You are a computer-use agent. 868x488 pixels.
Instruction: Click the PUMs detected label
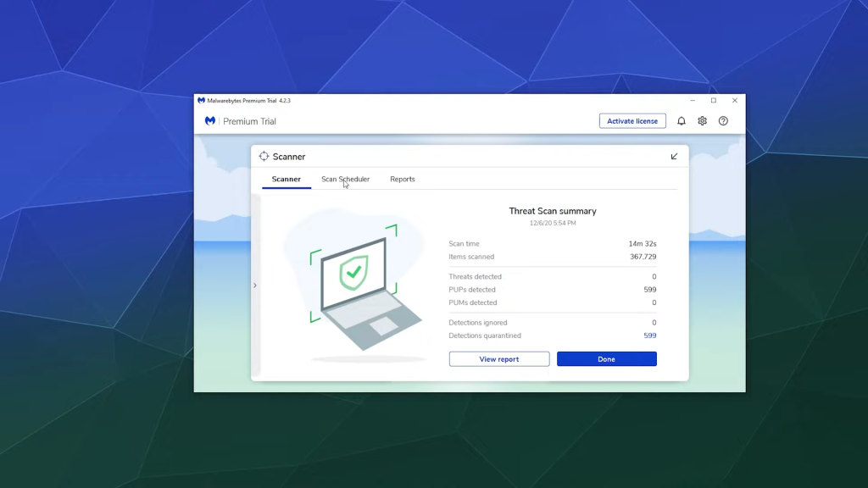coord(473,302)
